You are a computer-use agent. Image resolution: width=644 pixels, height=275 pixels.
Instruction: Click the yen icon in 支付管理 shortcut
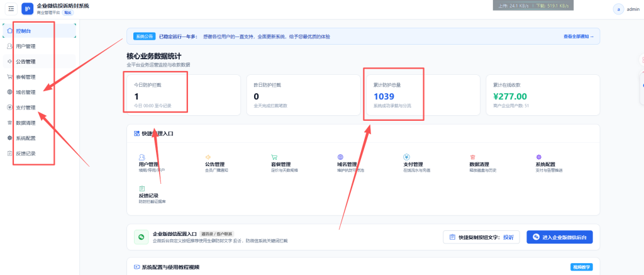pos(407,157)
